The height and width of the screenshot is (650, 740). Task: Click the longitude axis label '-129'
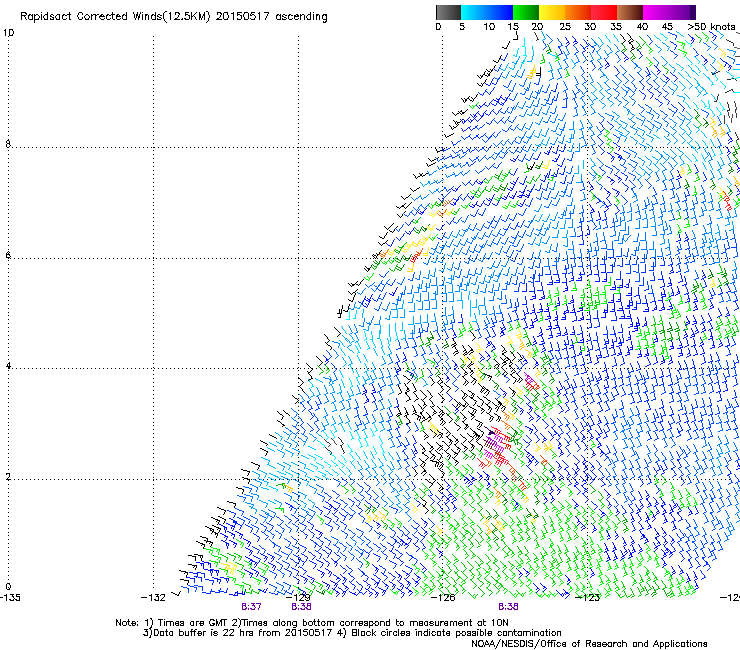298,598
